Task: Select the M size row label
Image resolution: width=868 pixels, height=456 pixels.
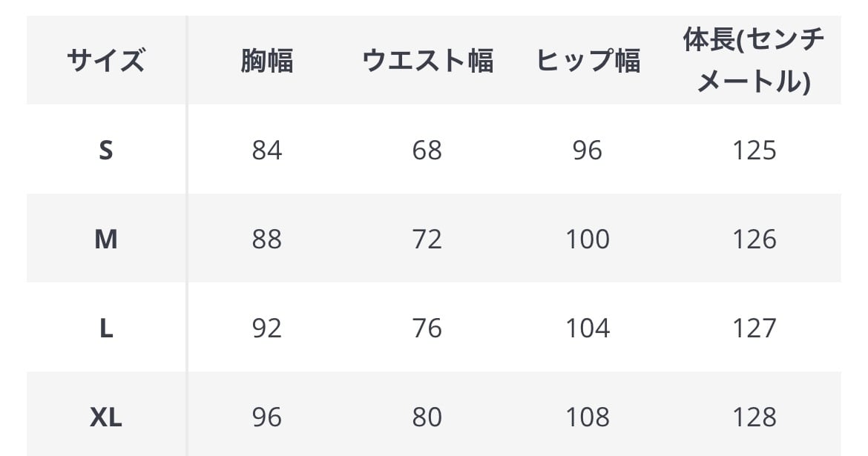Action: [x=105, y=239]
